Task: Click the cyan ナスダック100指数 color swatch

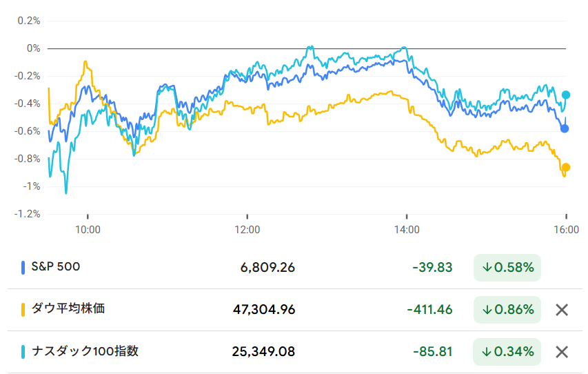Action: (x=23, y=351)
